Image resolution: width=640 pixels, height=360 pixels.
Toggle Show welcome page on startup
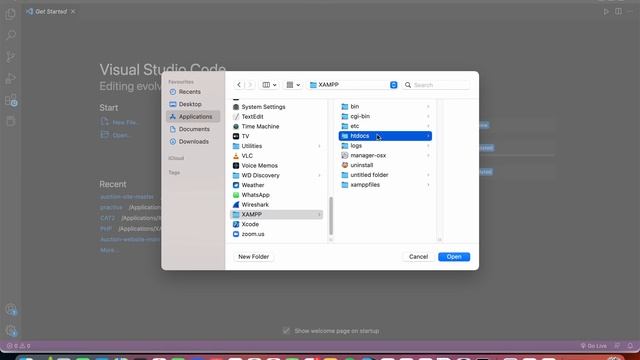pyautogui.click(x=286, y=331)
